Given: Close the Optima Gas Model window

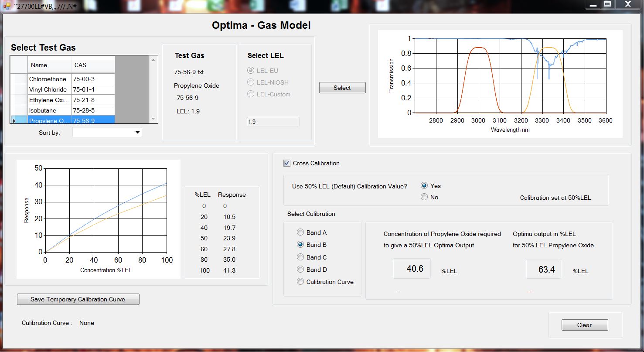Looking at the screenshot, I should pos(627,4).
